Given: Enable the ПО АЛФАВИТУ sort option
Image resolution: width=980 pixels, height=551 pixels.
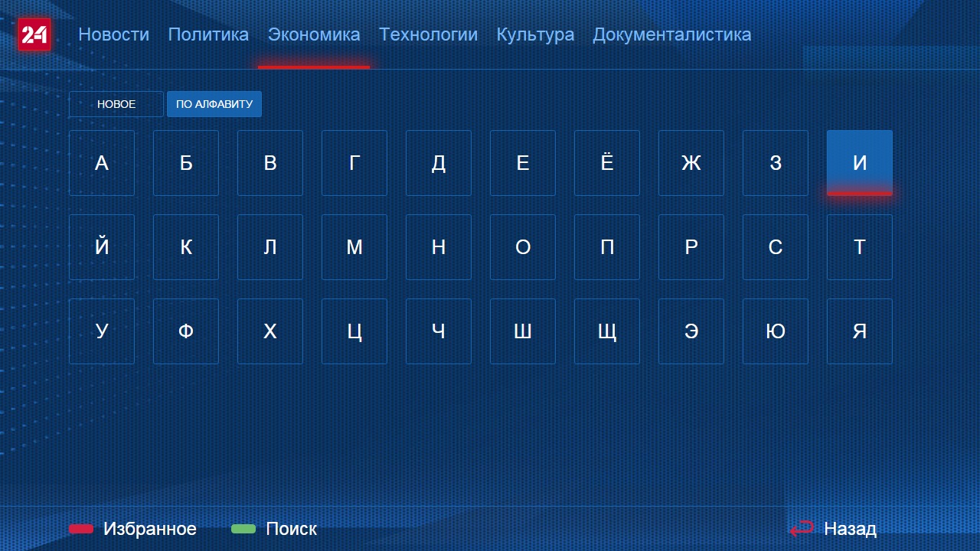Looking at the screenshot, I should pyautogui.click(x=214, y=104).
